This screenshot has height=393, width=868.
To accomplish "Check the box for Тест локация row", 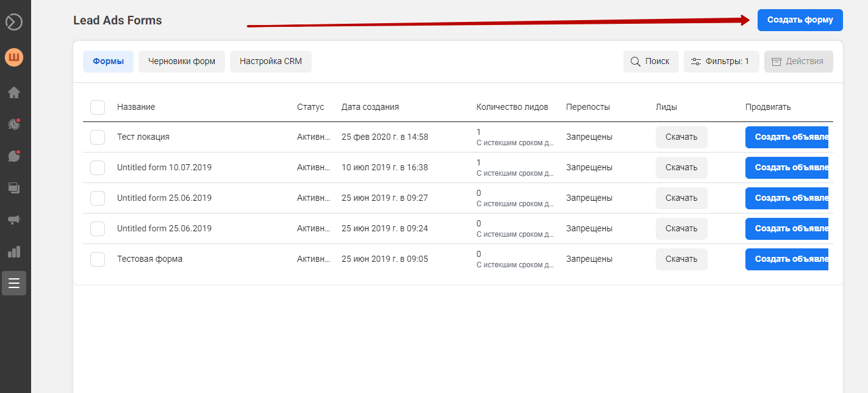I will (x=98, y=137).
